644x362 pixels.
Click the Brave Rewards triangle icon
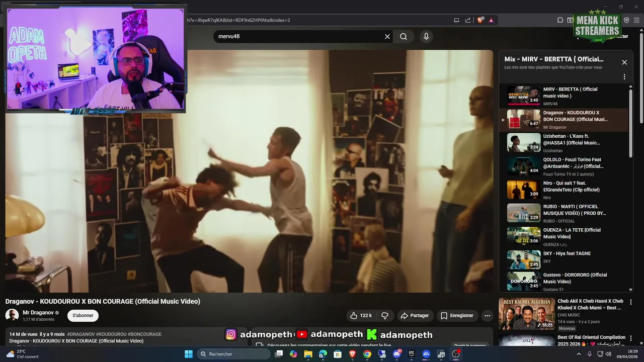pos(491,20)
